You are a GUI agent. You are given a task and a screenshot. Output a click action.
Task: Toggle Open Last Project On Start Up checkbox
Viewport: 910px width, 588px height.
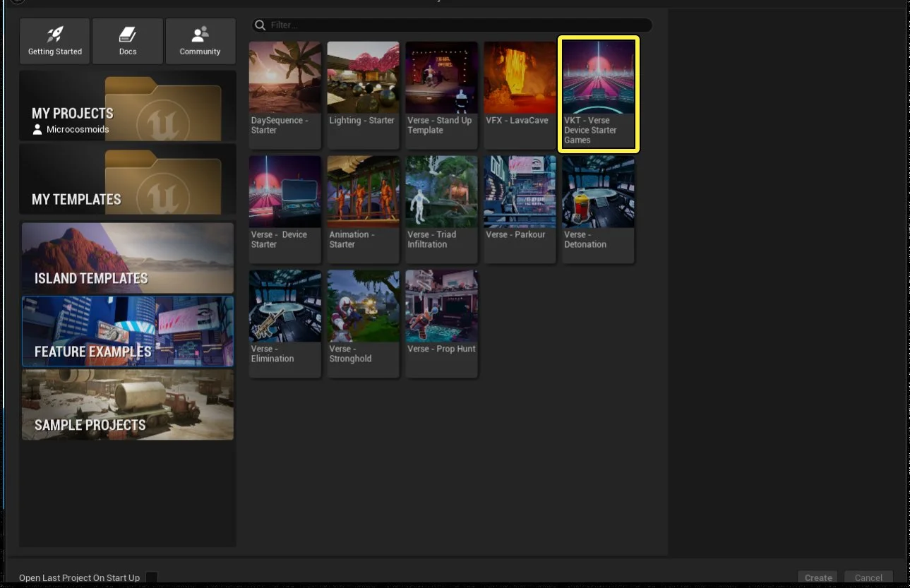pyautogui.click(x=151, y=578)
